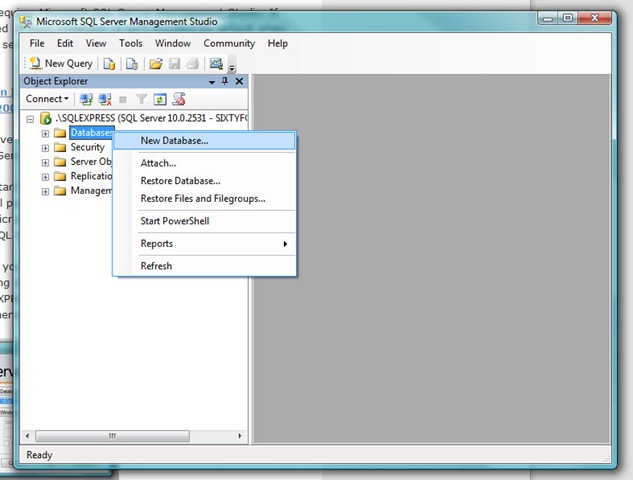Image resolution: width=633 pixels, height=480 pixels.
Task: Click the Registered Servers toolbar icon
Action: coord(216,64)
